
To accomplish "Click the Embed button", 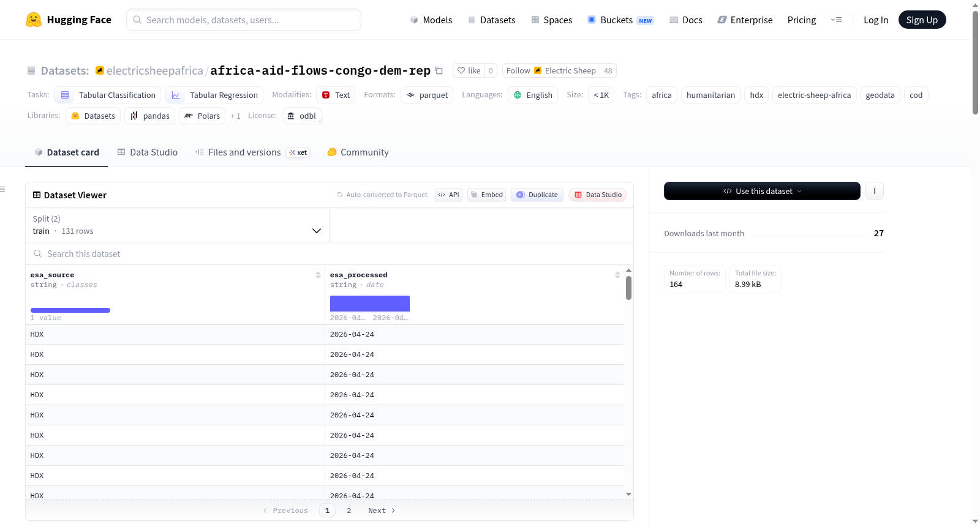I will [486, 195].
